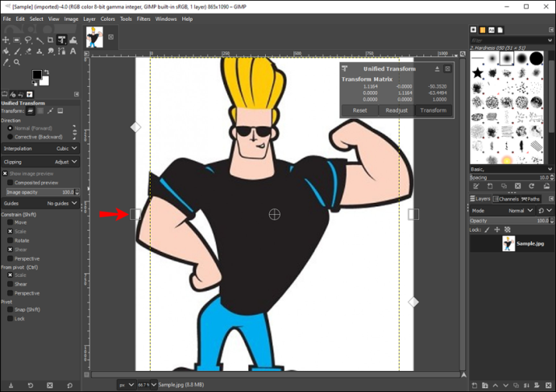Open px unit dropdown in status bar
The image size is (556, 392).
click(127, 385)
